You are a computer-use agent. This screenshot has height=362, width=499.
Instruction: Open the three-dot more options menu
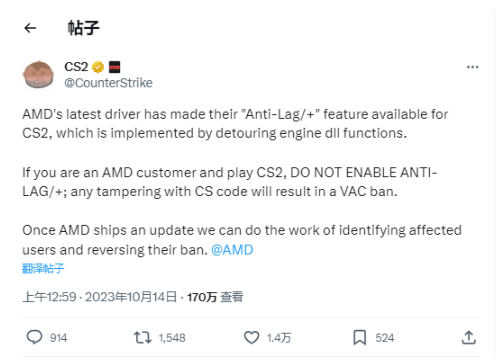click(x=473, y=67)
